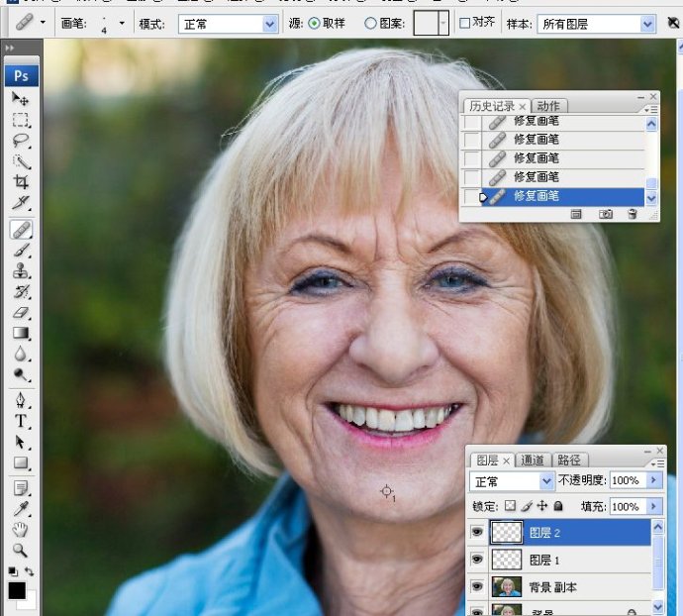Hide 图层 1 layer visibility
The height and width of the screenshot is (616, 683).
477,560
